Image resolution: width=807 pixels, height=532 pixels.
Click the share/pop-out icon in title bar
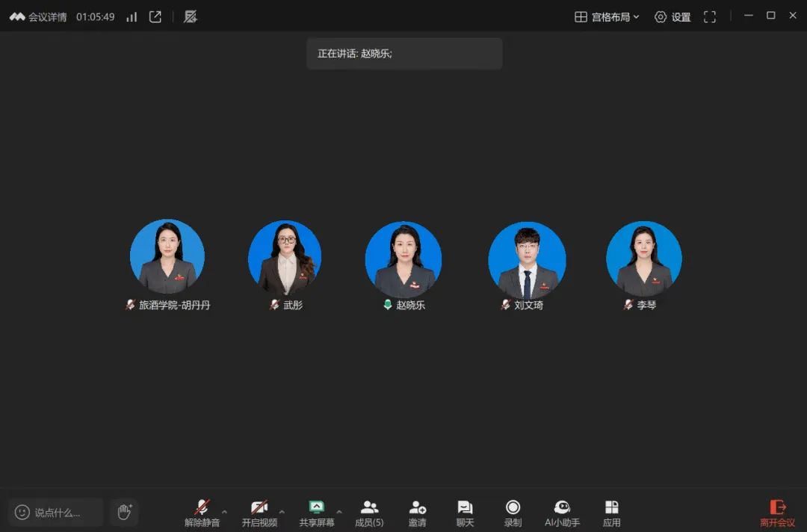(155, 16)
